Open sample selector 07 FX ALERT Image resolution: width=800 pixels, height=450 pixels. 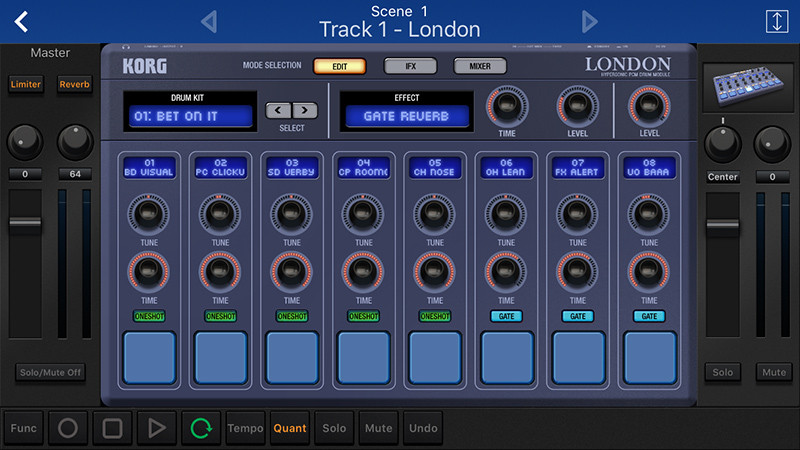point(578,168)
